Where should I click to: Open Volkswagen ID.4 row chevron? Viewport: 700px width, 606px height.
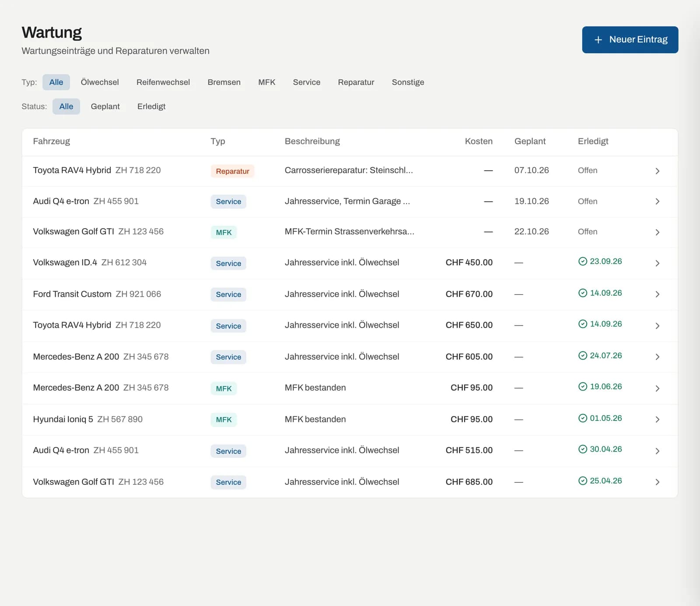(x=657, y=263)
